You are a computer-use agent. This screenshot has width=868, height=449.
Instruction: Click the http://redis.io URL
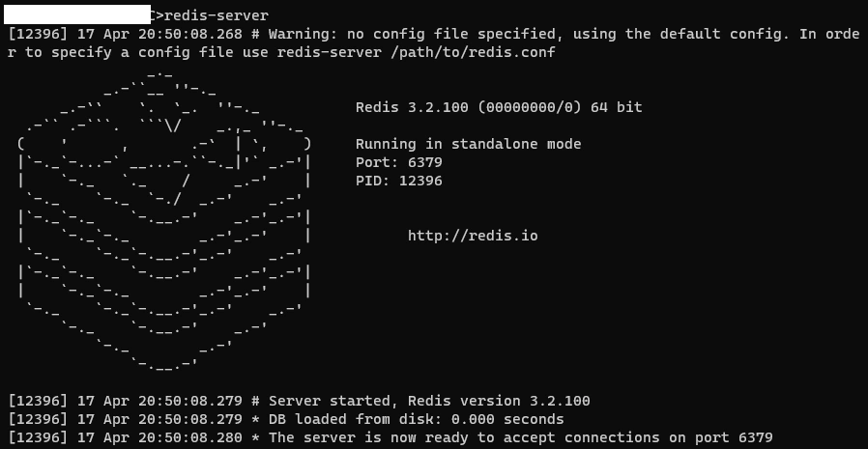click(x=473, y=236)
